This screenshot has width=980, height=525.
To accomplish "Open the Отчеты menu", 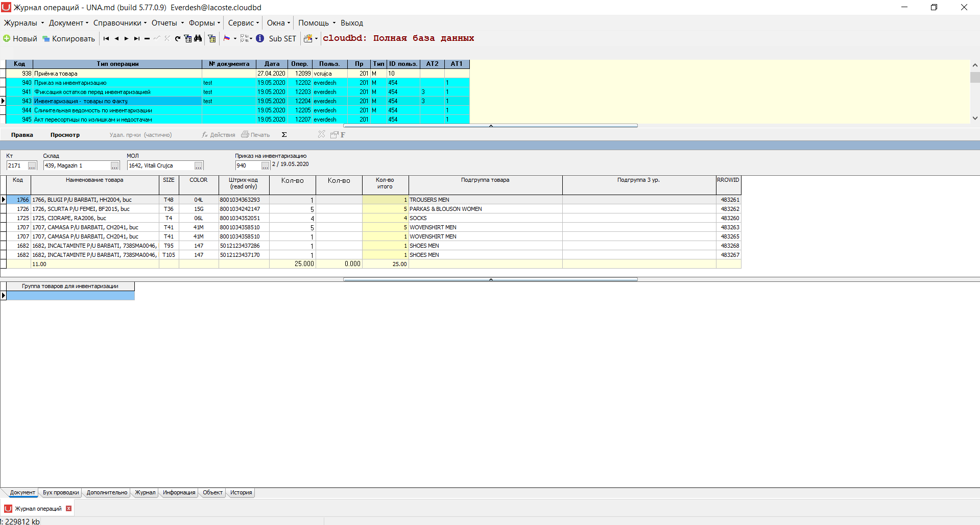I will point(168,23).
